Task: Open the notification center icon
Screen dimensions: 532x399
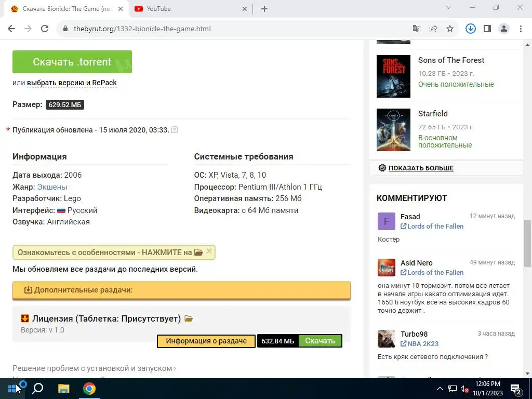Action: 516,389
